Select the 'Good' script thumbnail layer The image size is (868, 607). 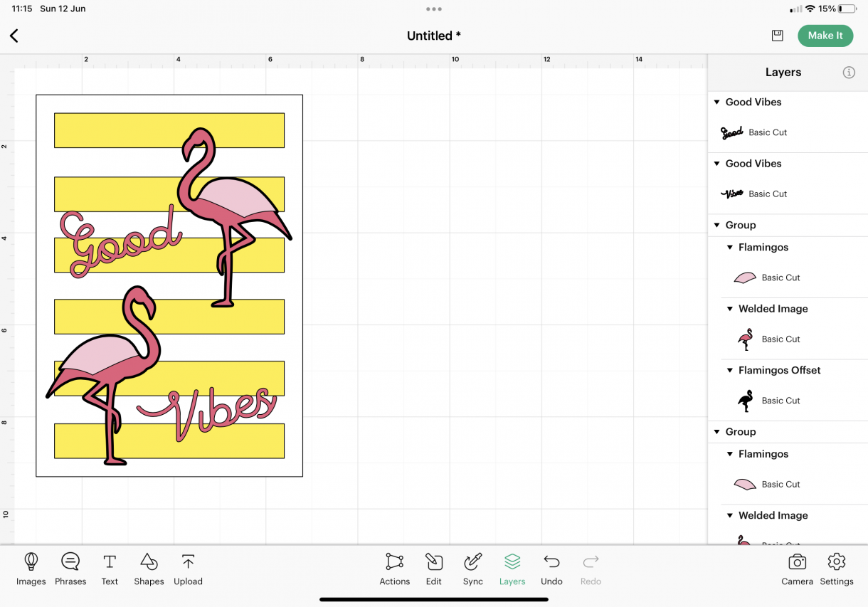[x=732, y=132]
